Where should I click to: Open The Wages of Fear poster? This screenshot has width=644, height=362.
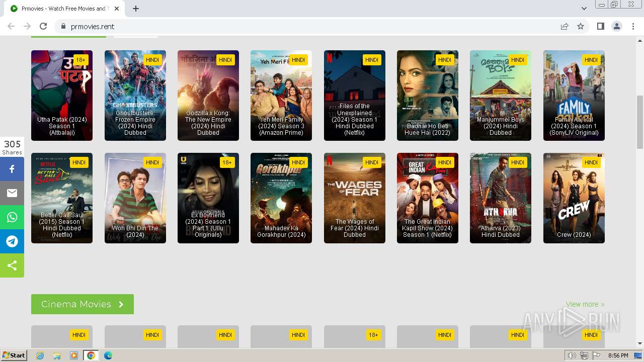[x=355, y=198]
